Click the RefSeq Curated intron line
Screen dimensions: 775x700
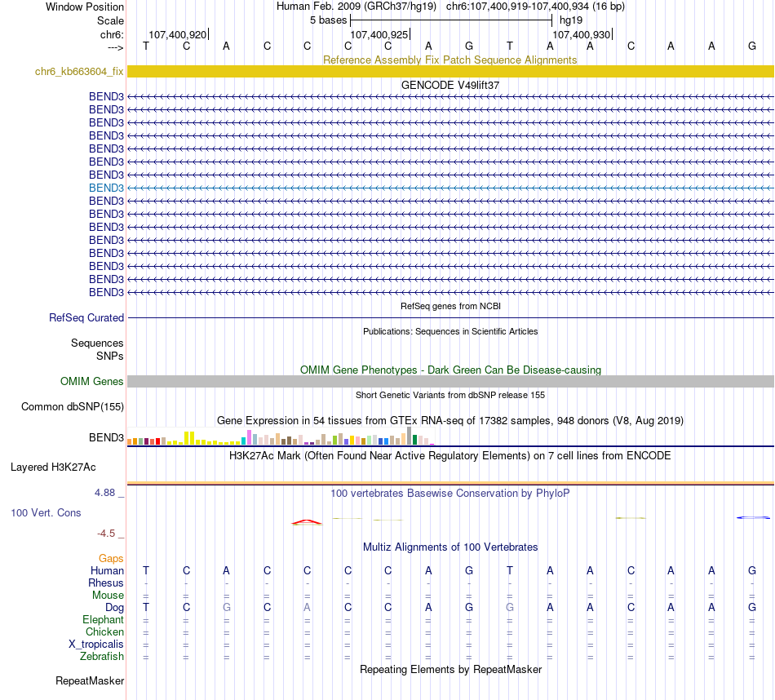point(450,318)
